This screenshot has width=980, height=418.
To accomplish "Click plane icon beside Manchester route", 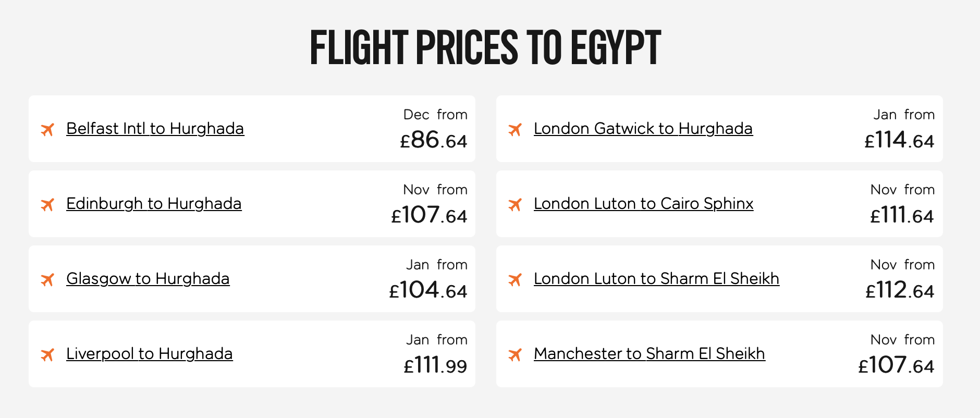I will coord(515,354).
